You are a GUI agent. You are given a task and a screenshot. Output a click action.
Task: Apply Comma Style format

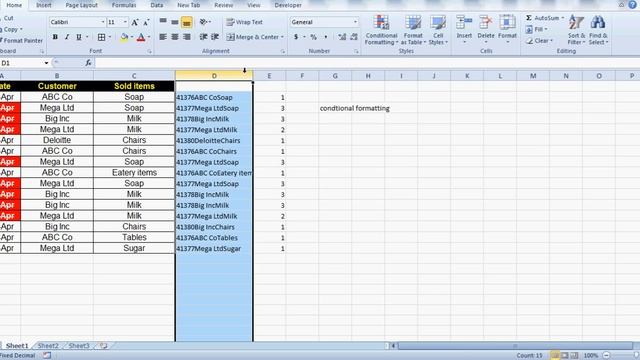pyautogui.click(x=326, y=37)
